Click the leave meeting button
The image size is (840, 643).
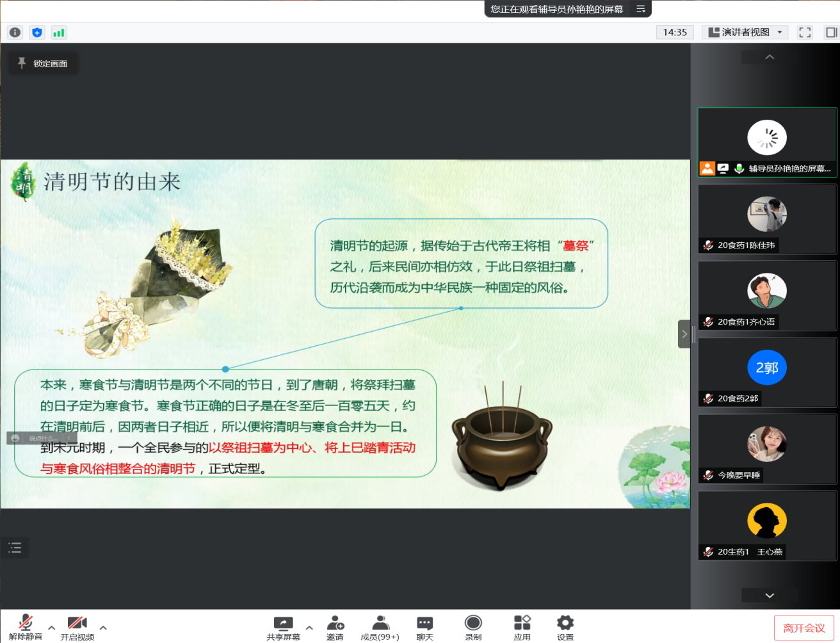(x=804, y=628)
